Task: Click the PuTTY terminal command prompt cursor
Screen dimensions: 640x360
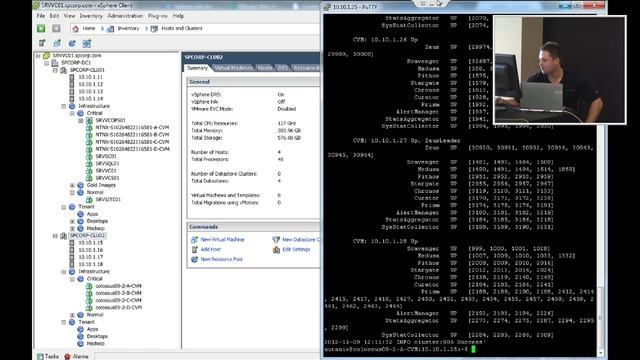Action: (473, 349)
